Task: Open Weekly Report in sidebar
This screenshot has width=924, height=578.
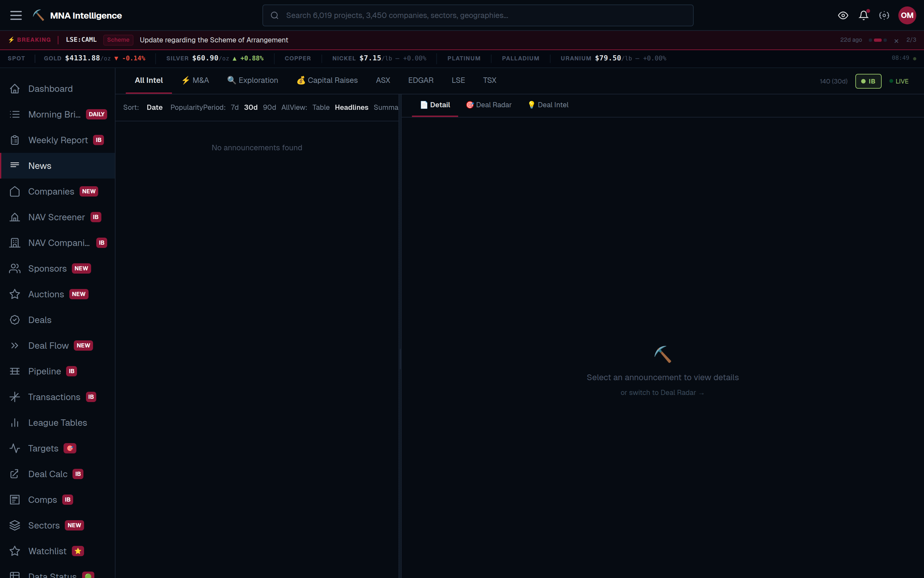Action: click(58, 140)
